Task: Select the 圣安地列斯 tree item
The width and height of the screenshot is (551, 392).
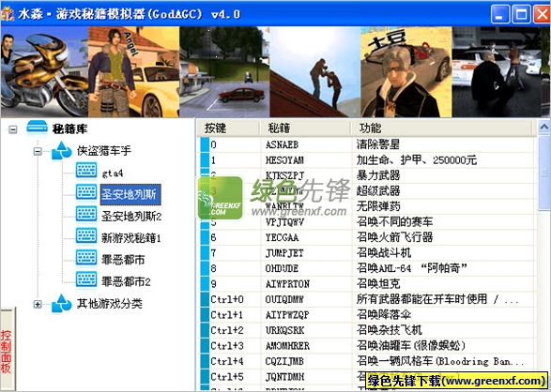Action: 130,194
